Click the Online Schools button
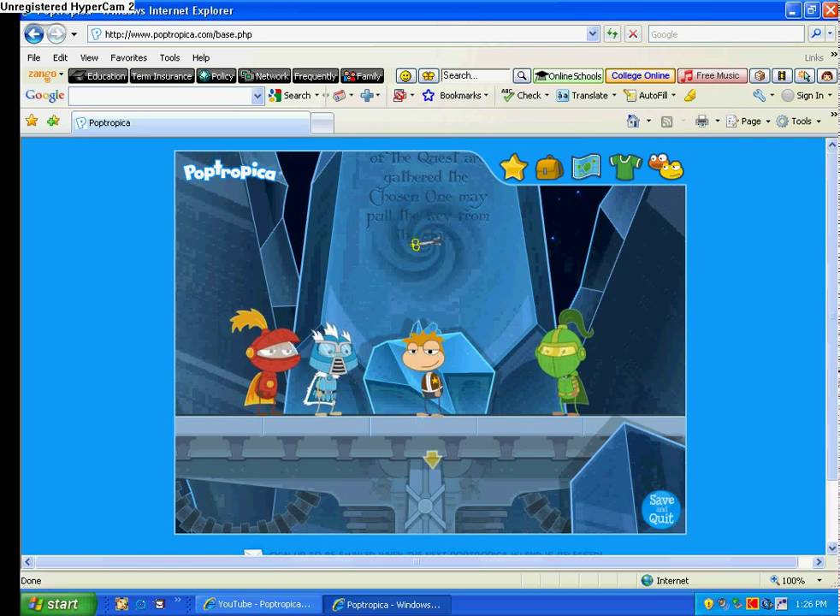 (x=568, y=76)
